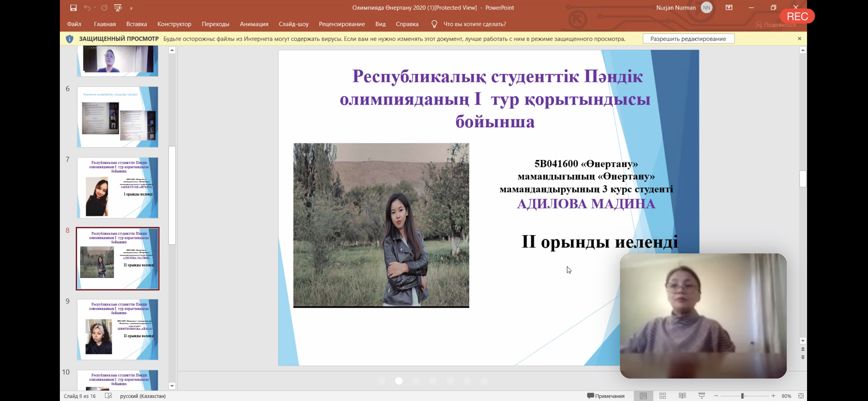Click the REC recording indicator
868x401 pixels.
click(797, 16)
